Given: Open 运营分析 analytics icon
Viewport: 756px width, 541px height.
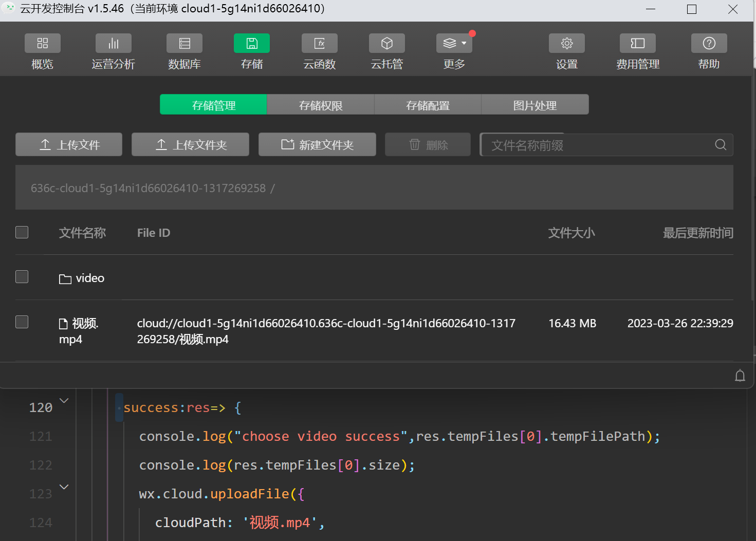Looking at the screenshot, I should [114, 44].
